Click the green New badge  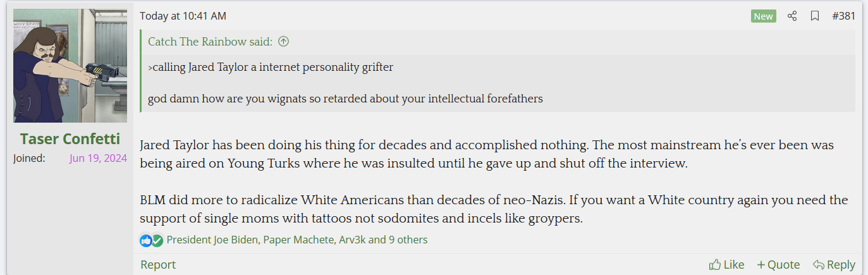pyautogui.click(x=763, y=16)
